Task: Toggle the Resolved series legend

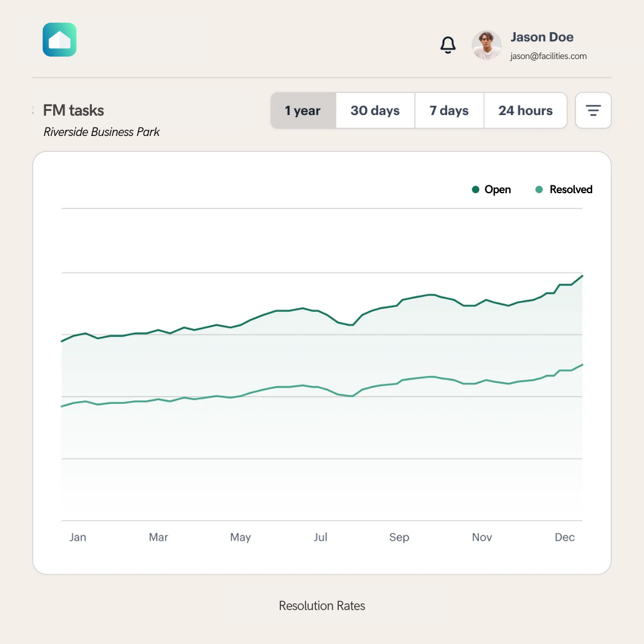Action: pos(571,190)
